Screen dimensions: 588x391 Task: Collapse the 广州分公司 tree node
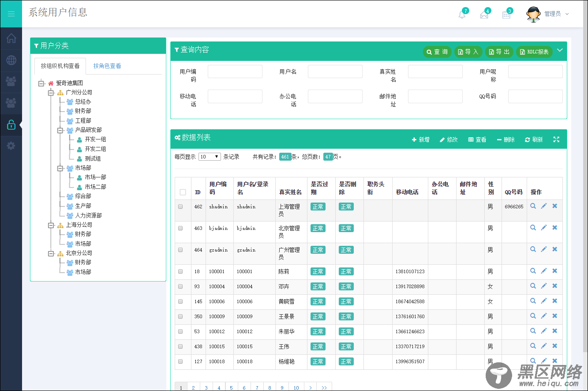click(x=51, y=93)
